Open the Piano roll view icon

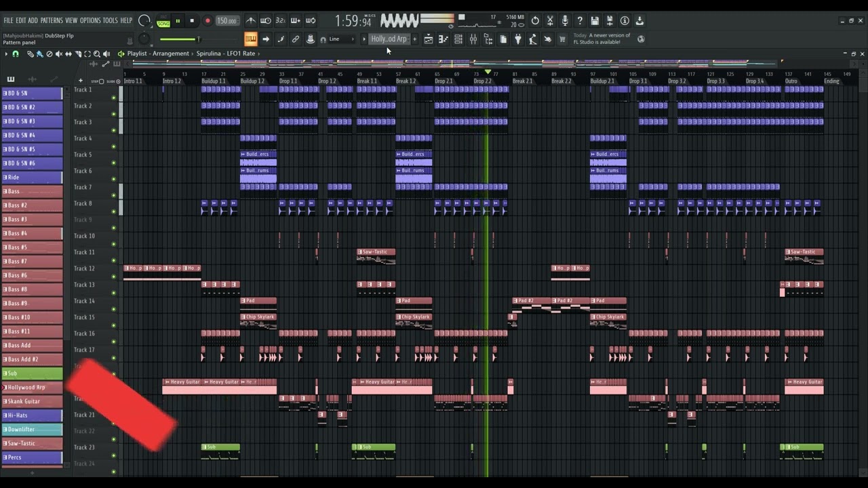pos(443,39)
